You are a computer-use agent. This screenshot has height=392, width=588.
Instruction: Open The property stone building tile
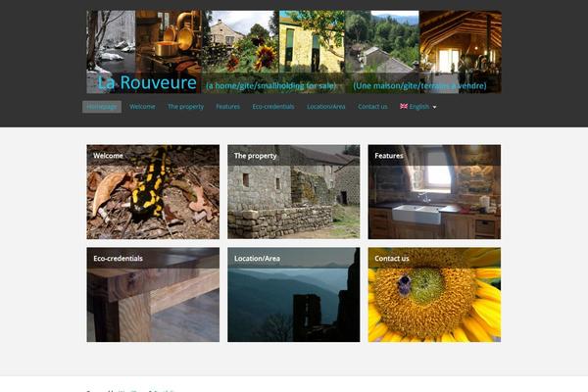pyautogui.click(x=294, y=192)
